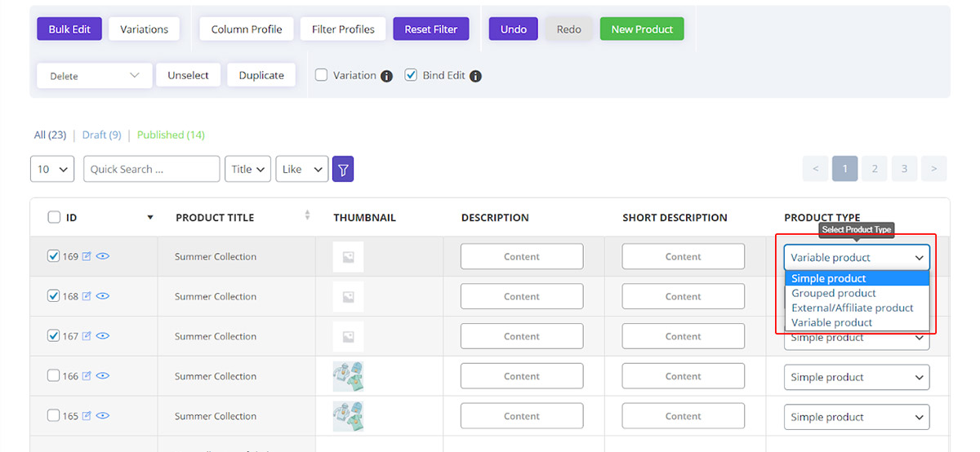Click the Duplicate button
The image size is (980, 452).
[261, 75]
